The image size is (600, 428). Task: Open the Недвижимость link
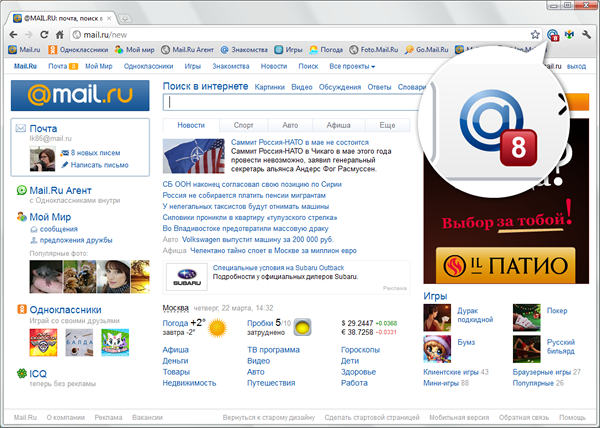click(x=189, y=383)
